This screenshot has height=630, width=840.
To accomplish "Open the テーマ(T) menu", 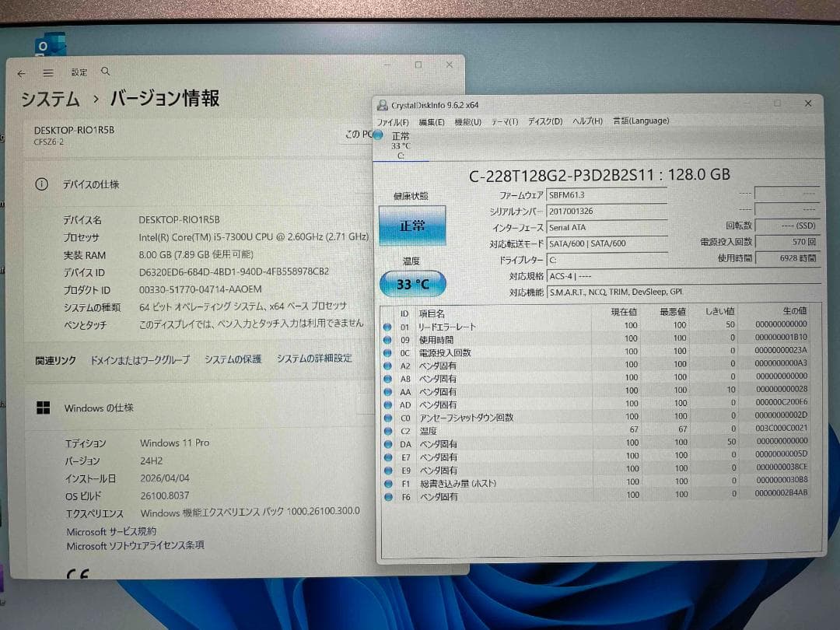I will 505,121.
